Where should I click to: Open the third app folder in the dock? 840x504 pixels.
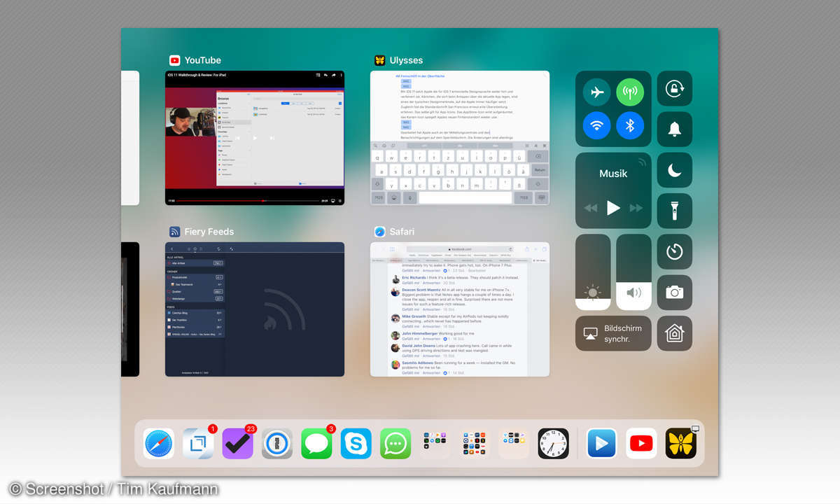(x=514, y=444)
